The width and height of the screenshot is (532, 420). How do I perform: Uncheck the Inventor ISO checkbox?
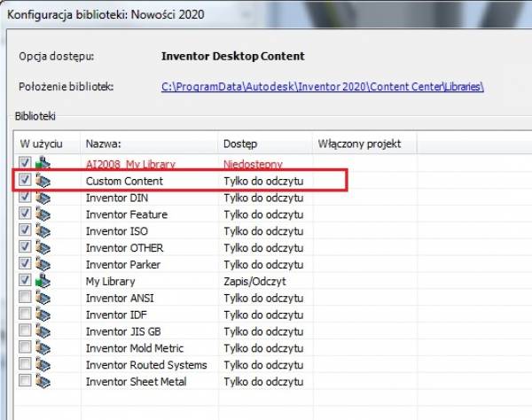25,229
